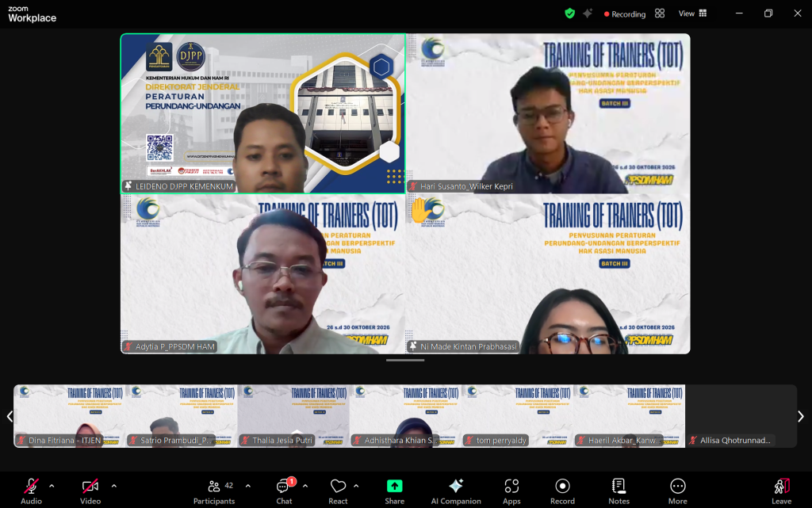Select Satrio Prambudi thumbnail
The height and width of the screenshot is (508, 812).
pos(182,416)
